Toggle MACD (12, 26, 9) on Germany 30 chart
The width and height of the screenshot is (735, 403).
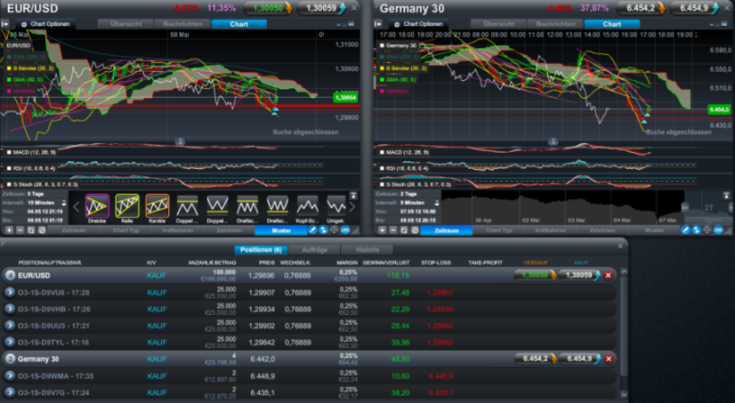[382, 152]
